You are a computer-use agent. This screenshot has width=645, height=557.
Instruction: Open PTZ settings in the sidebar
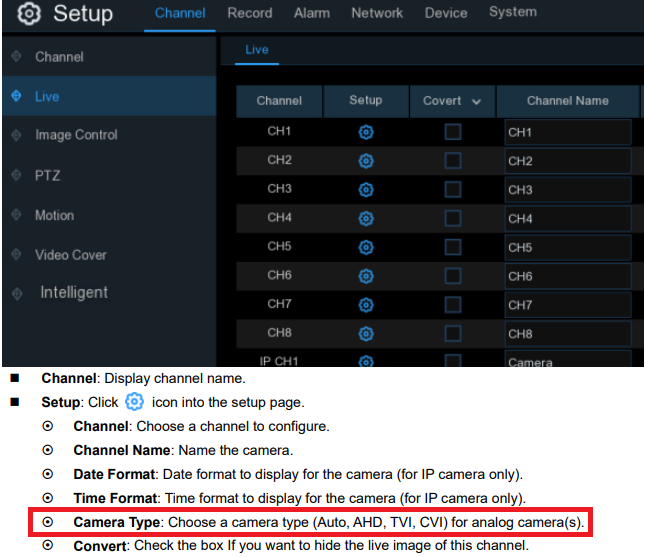click(109, 175)
